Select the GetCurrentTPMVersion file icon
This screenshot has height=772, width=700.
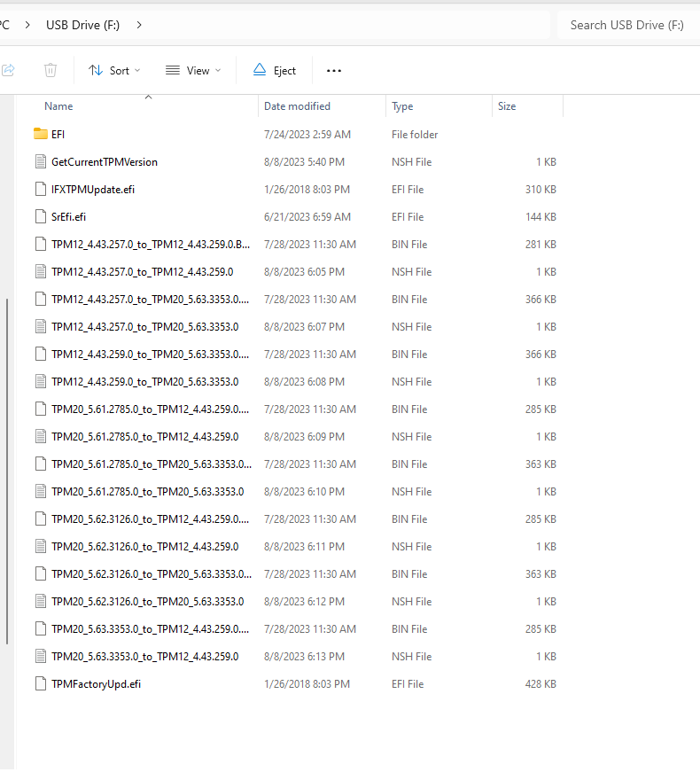[x=41, y=161]
